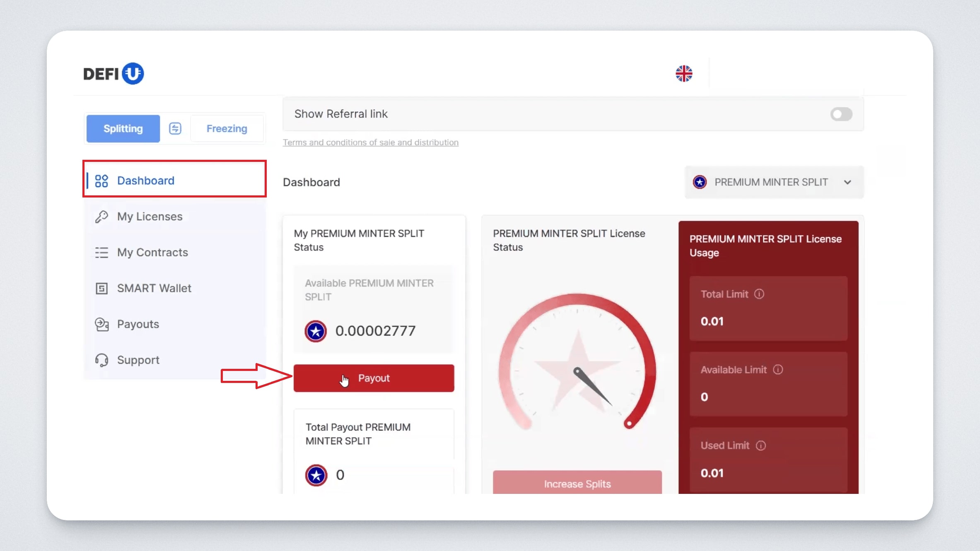Click the key icon beside My Licenses
Image resolution: width=980 pixels, height=551 pixels.
pos(101,217)
